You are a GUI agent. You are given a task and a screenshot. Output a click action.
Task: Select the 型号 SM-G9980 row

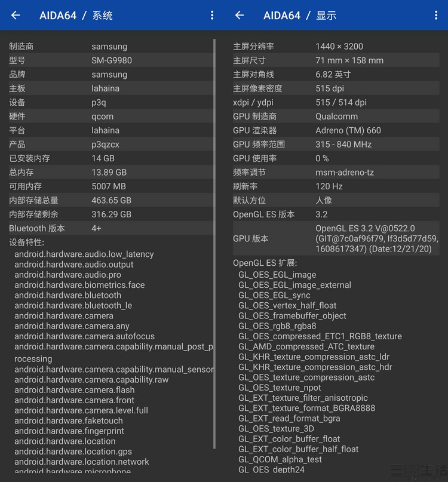111,60
